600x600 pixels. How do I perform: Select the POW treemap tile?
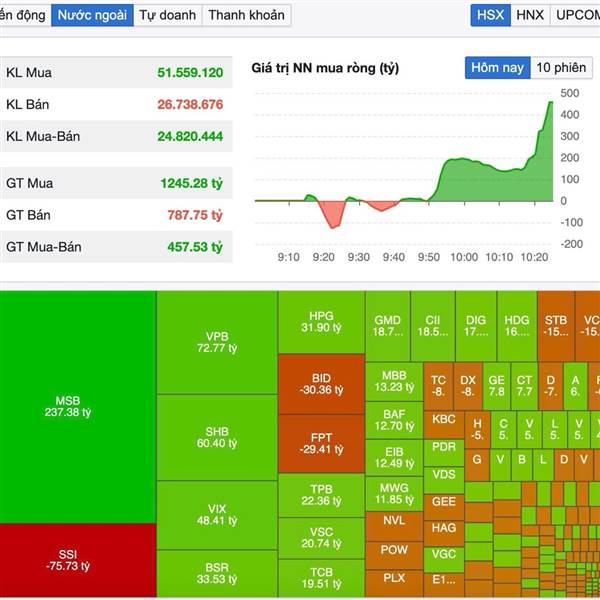pos(394,555)
